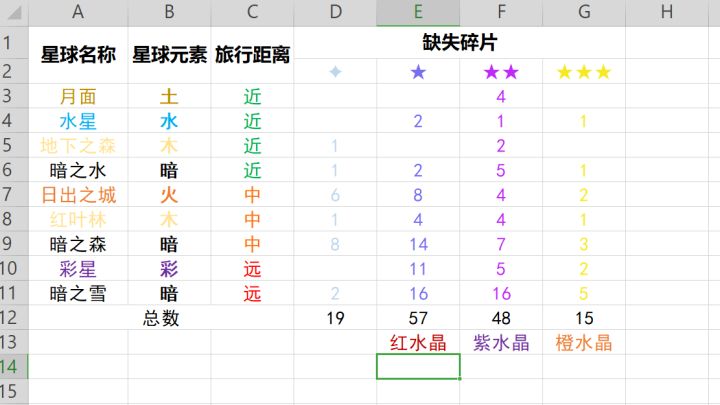The height and width of the screenshot is (405, 720).
Task: Select column B header
Action: click(x=169, y=12)
